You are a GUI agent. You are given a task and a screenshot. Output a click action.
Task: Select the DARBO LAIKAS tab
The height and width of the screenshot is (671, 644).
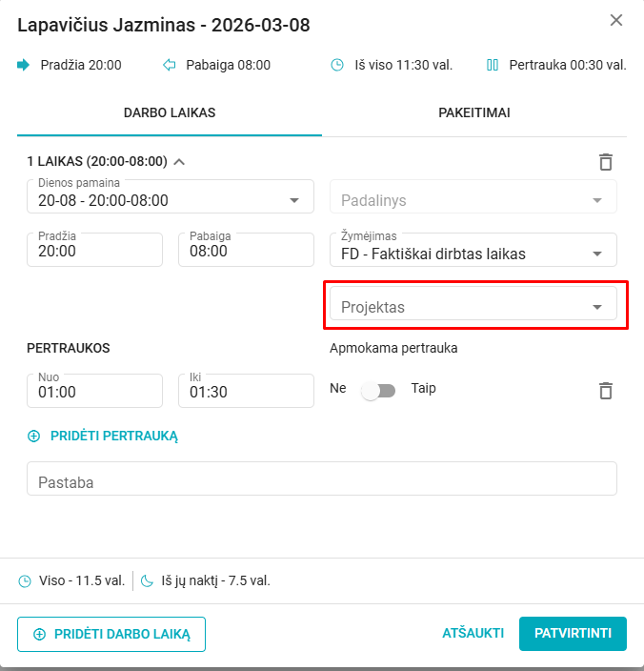coord(170,112)
